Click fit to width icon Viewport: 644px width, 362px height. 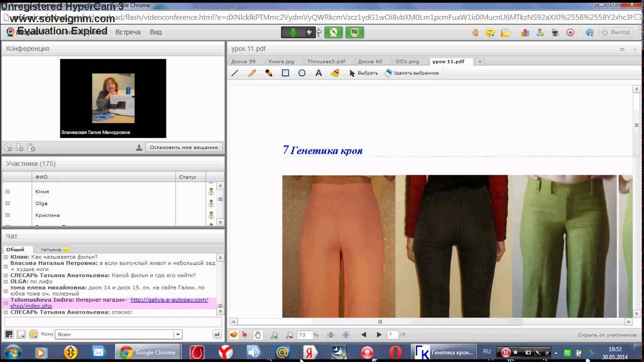331,335
